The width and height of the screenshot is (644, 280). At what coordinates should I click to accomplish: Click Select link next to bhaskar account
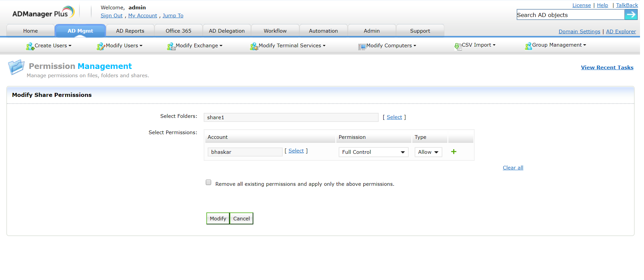point(296,151)
